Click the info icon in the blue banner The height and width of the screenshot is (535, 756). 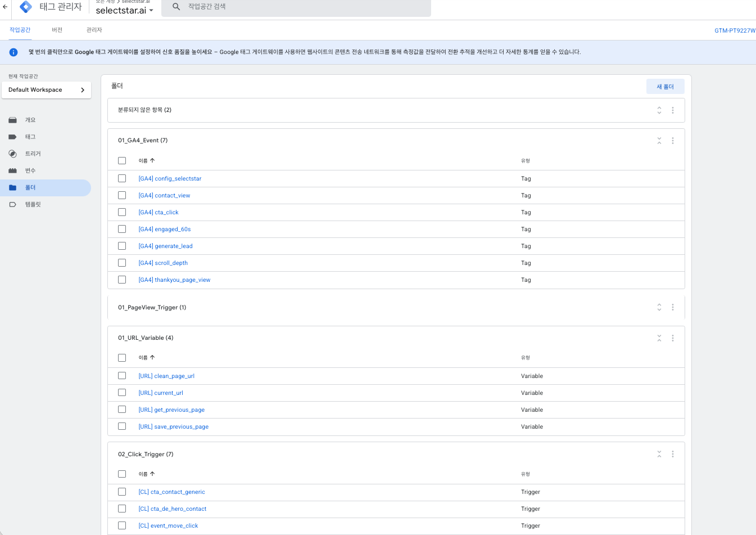pos(13,52)
